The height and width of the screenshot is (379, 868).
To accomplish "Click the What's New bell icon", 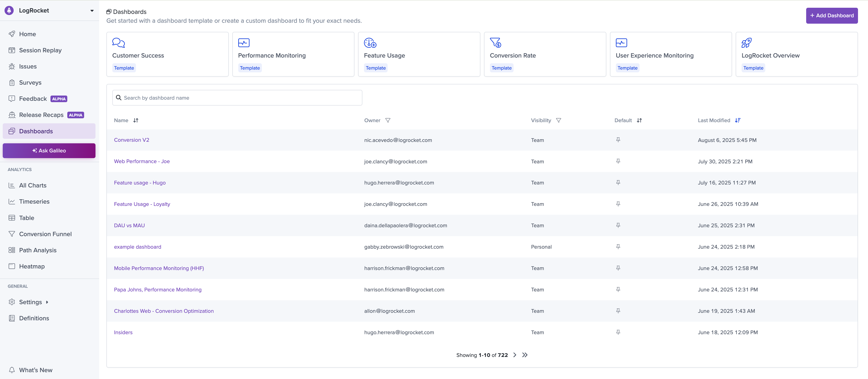I will [12, 370].
